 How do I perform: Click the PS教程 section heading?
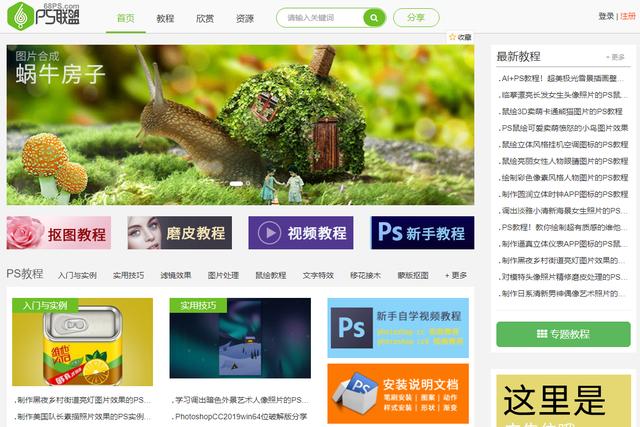25,274
